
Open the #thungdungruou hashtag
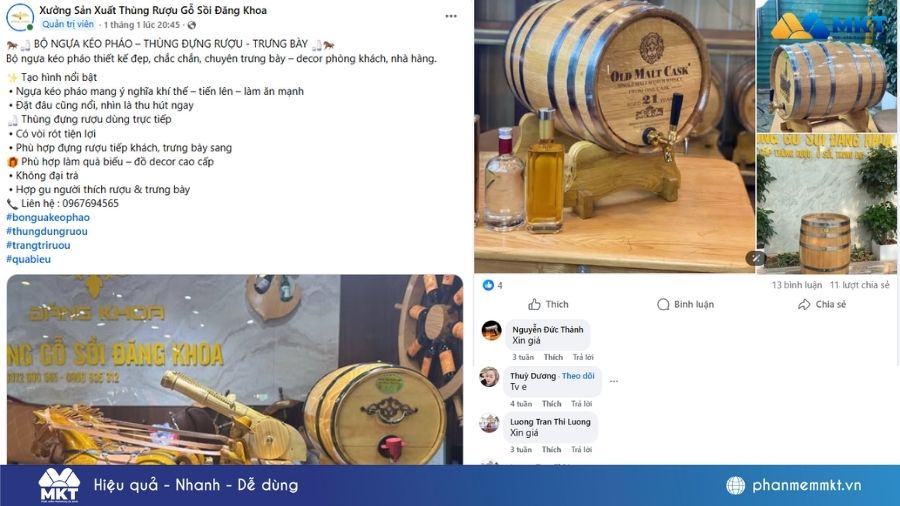click(46, 231)
